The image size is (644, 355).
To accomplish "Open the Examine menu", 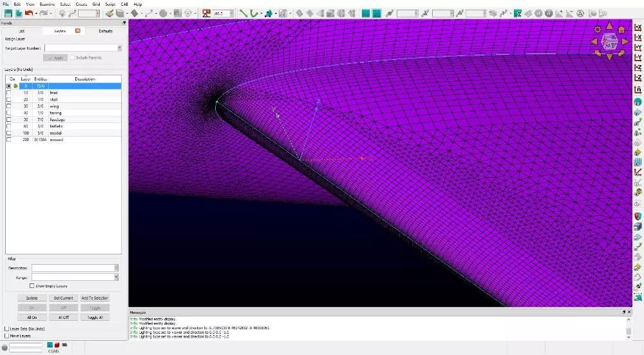I will point(47,4).
